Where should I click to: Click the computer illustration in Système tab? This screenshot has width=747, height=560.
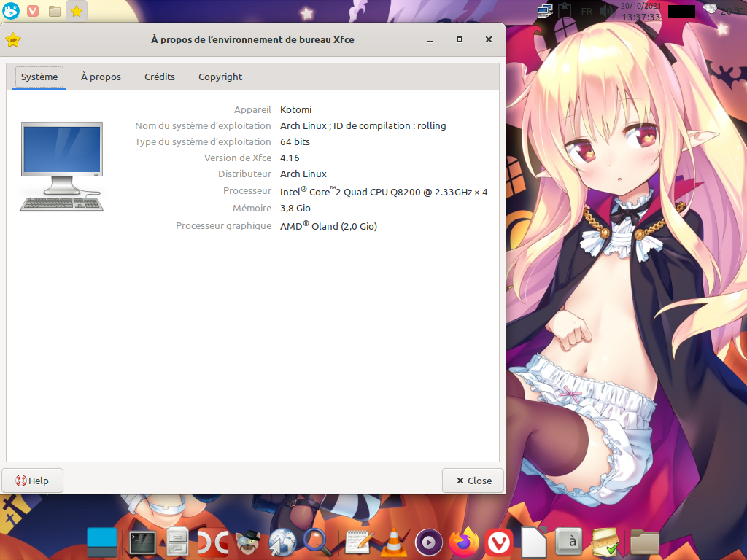point(62,166)
